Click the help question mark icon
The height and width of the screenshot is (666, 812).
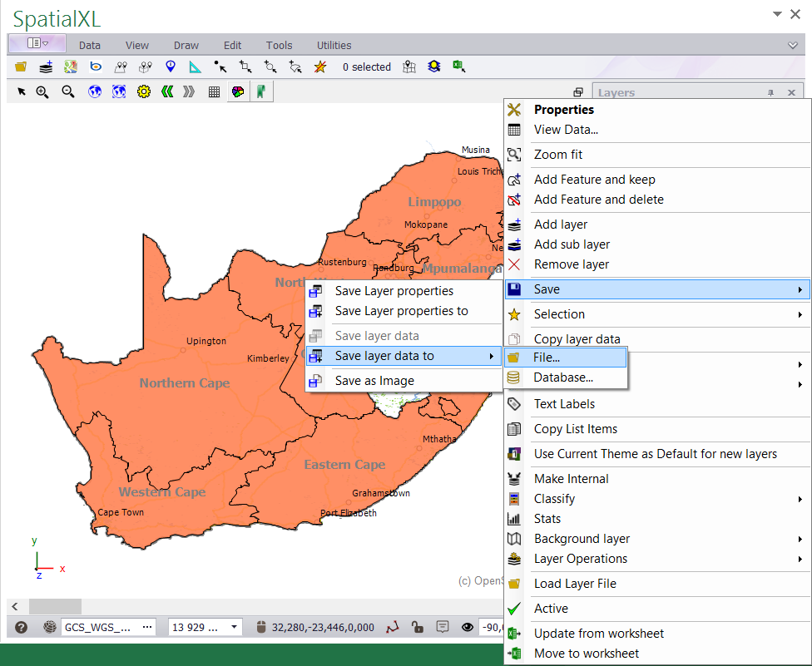22,627
